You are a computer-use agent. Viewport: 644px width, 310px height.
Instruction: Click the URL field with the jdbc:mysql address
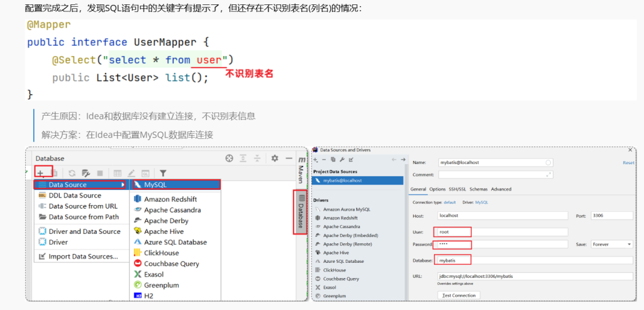[x=536, y=276]
